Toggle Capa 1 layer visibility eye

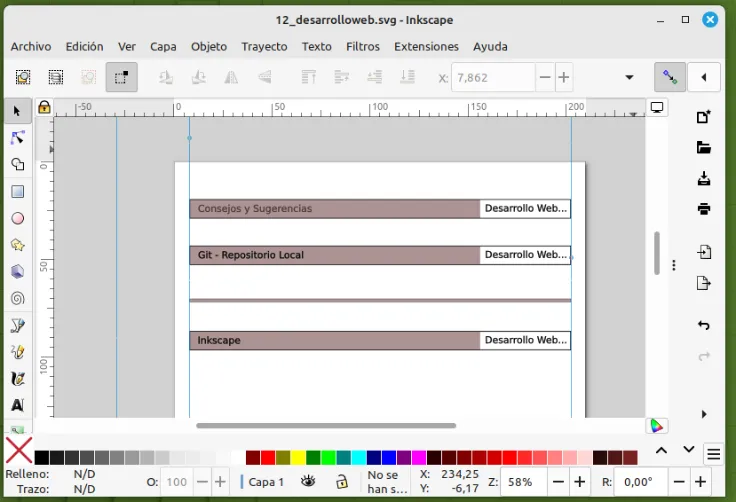tap(308, 481)
